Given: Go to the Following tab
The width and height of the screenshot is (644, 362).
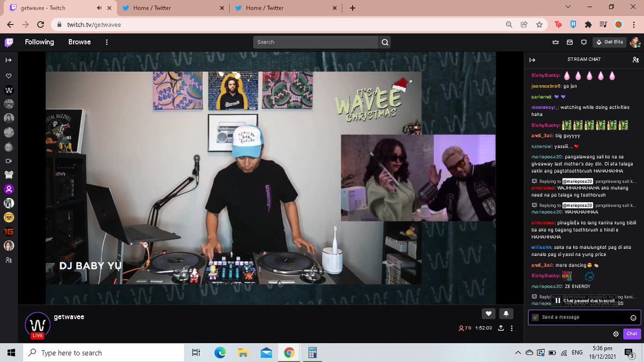Looking at the screenshot, I should (39, 42).
